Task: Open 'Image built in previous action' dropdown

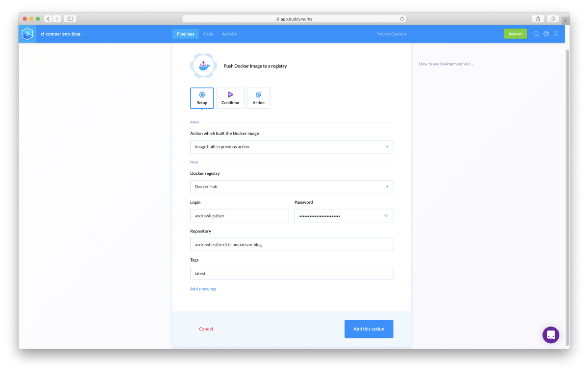Action: pyautogui.click(x=292, y=147)
